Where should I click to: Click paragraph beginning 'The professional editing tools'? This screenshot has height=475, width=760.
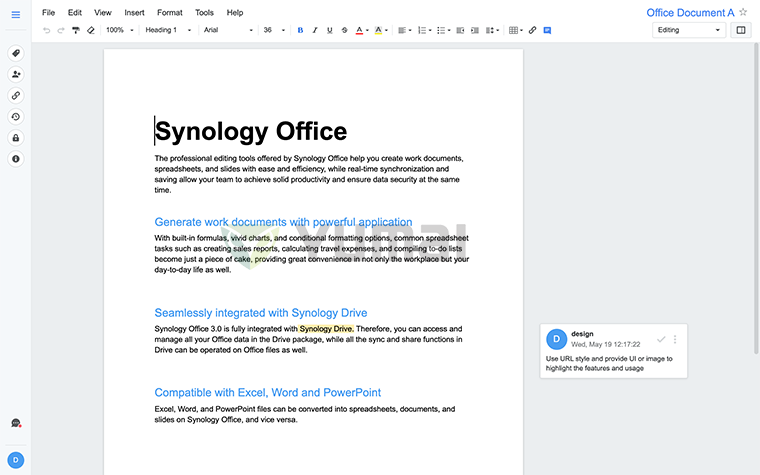(x=309, y=174)
